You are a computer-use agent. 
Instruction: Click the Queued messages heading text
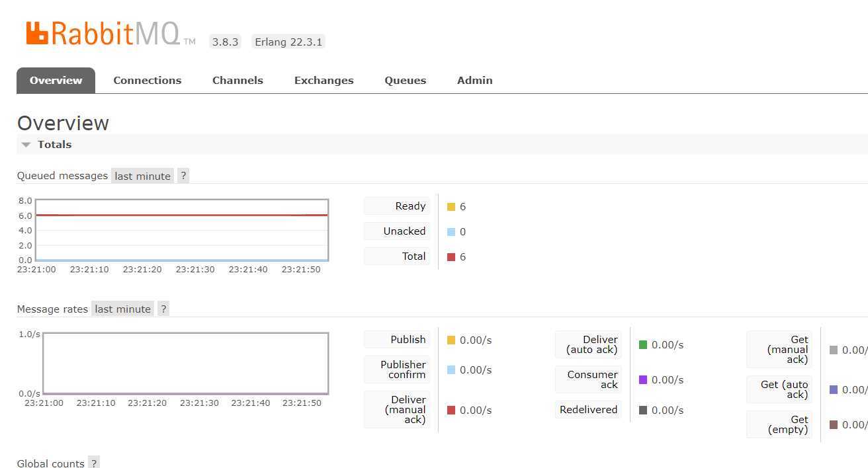coord(62,176)
